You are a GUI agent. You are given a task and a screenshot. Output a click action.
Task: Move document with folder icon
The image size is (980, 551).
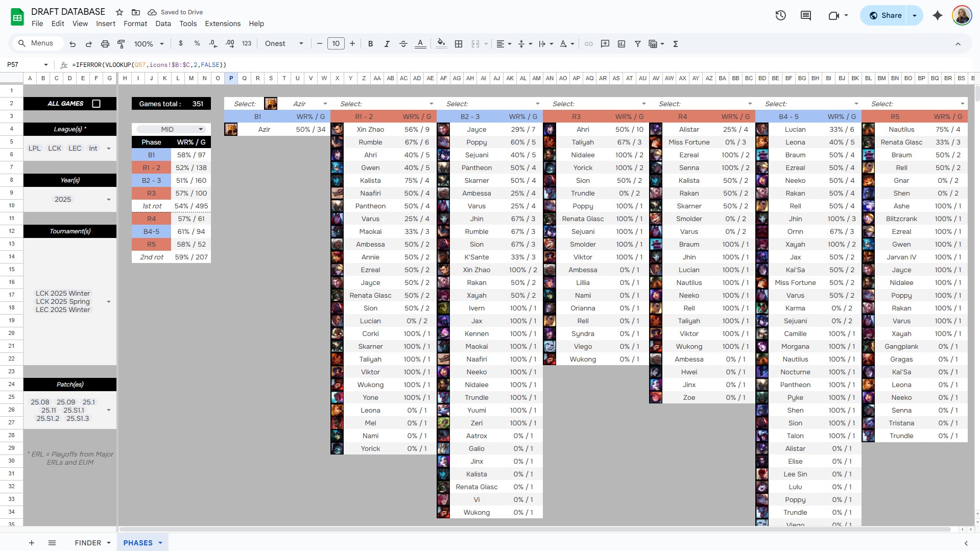click(x=136, y=12)
